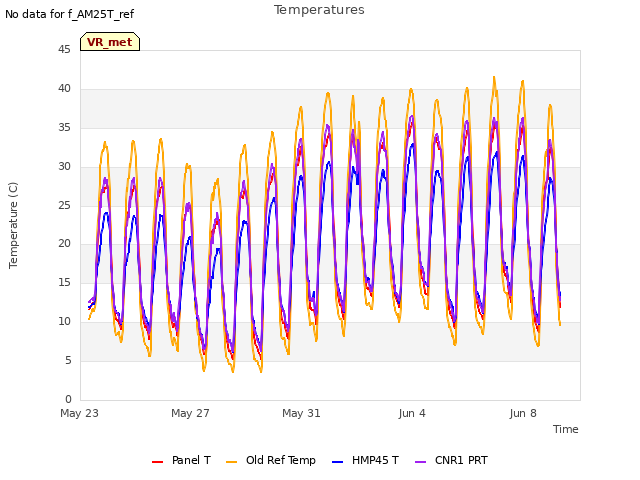This screenshot has width=640, height=480.
Task: Toggle the HMP45 T legend entry
Action: pos(365,460)
